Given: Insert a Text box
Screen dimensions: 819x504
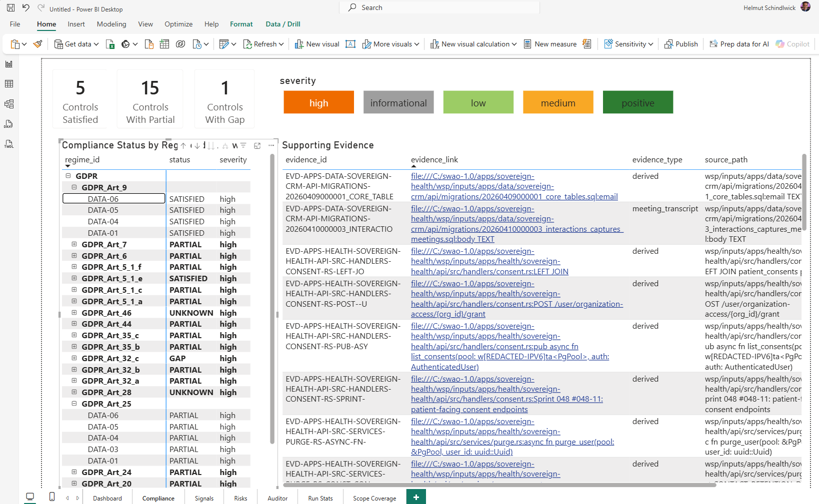Looking at the screenshot, I should coord(350,44).
